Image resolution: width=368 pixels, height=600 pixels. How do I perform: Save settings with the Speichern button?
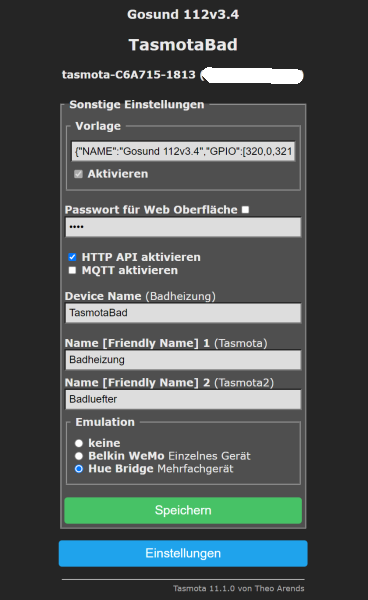pyautogui.click(x=183, y=510)
